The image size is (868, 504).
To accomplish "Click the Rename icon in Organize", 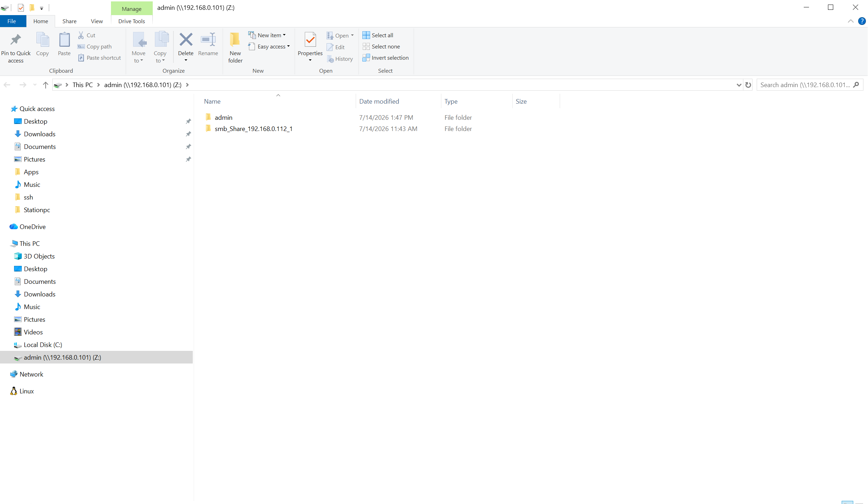I will 208,39.
